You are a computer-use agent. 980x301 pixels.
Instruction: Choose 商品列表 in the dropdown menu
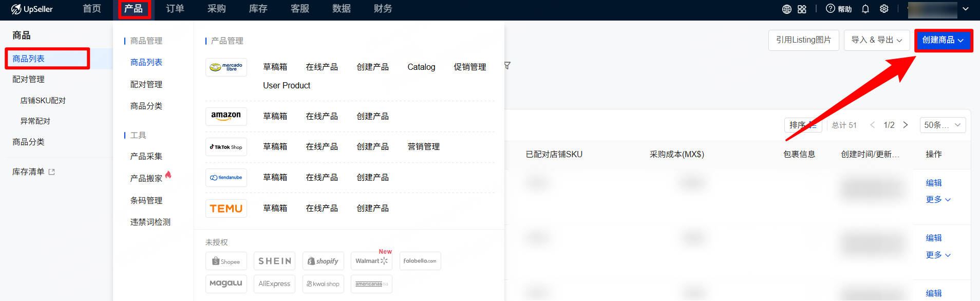point(146,62)
